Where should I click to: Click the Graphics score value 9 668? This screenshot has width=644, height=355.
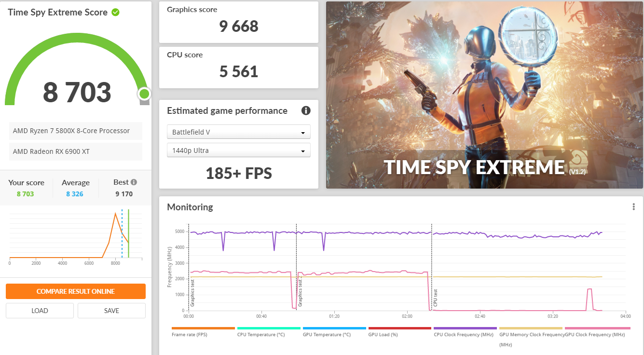pyautogui.click(x=239, y=26)
